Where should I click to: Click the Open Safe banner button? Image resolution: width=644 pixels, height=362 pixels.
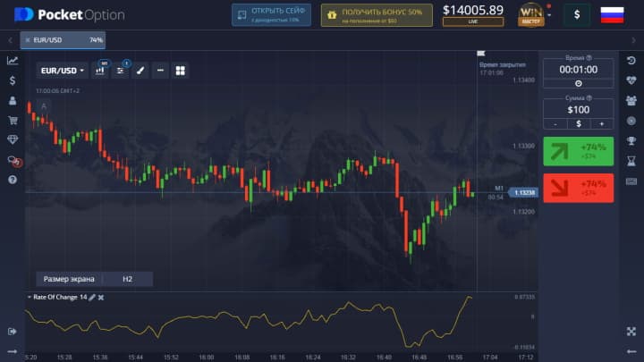click(x=271, y=15)
